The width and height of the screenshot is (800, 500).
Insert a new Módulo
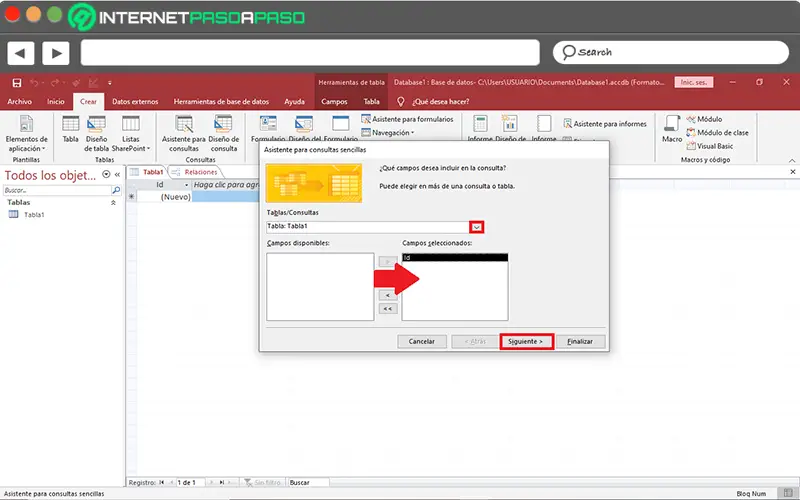point(704,119)
